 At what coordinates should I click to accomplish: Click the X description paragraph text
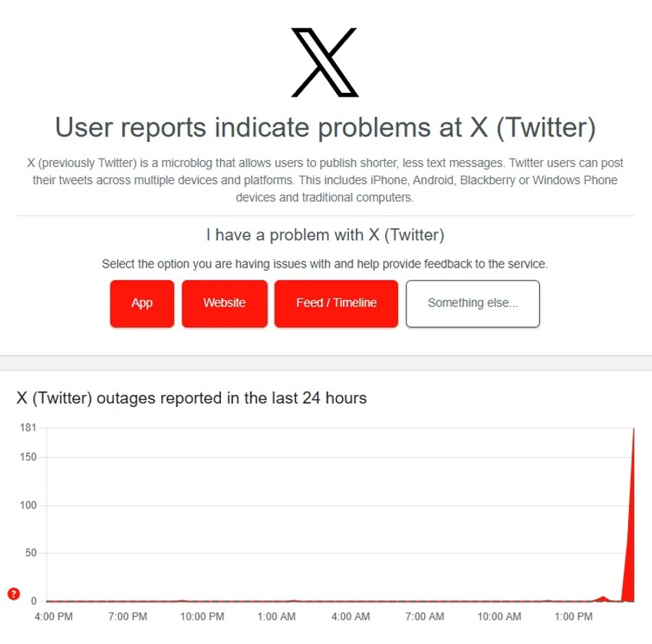click(x=325, y=180)
